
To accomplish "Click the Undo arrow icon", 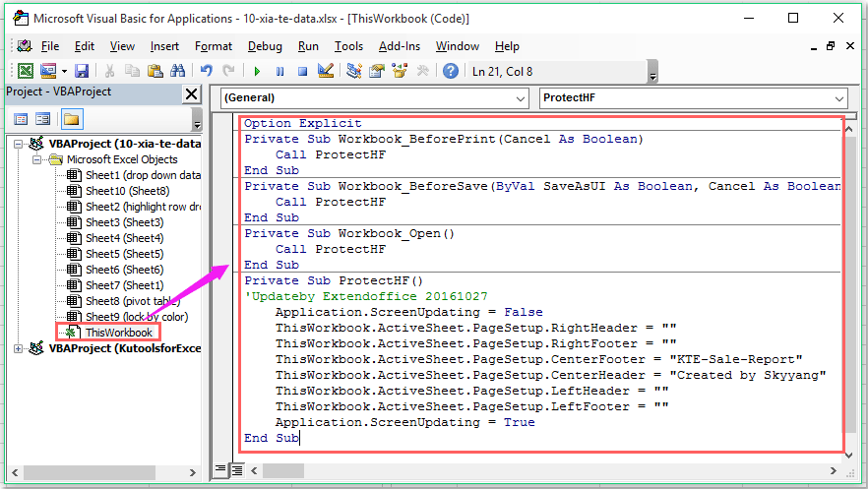I will (206, 71).
